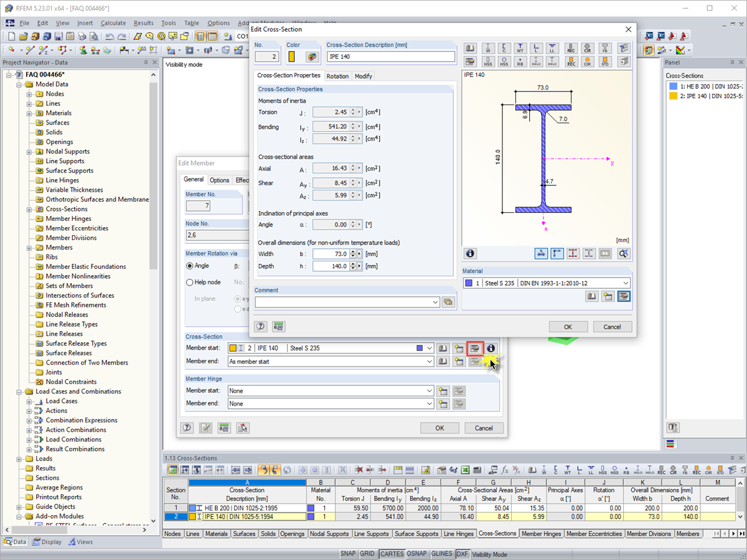This screenshot has height=560, width=747.
Task: Click Cancel in Edit Member dialog
Action: (x=484, y=428)
